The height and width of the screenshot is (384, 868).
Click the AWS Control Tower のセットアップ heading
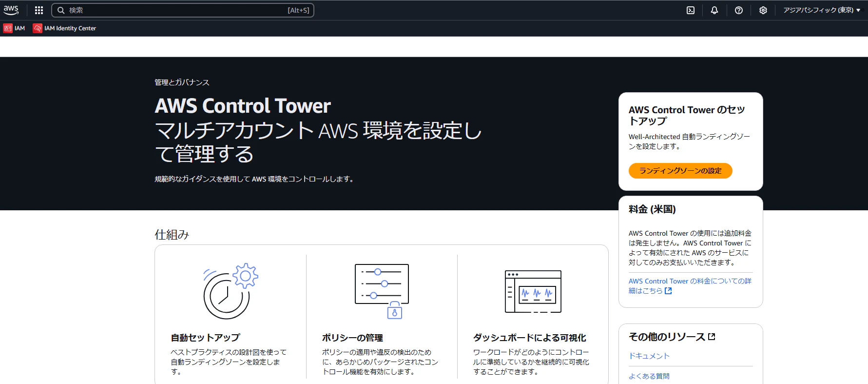[687, 115]
